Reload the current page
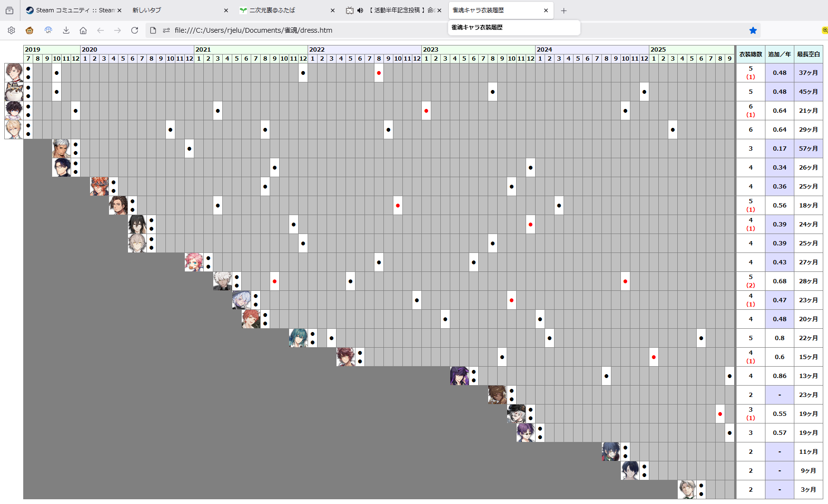Viewport: 828px width, 504px height. coord(135,30)
